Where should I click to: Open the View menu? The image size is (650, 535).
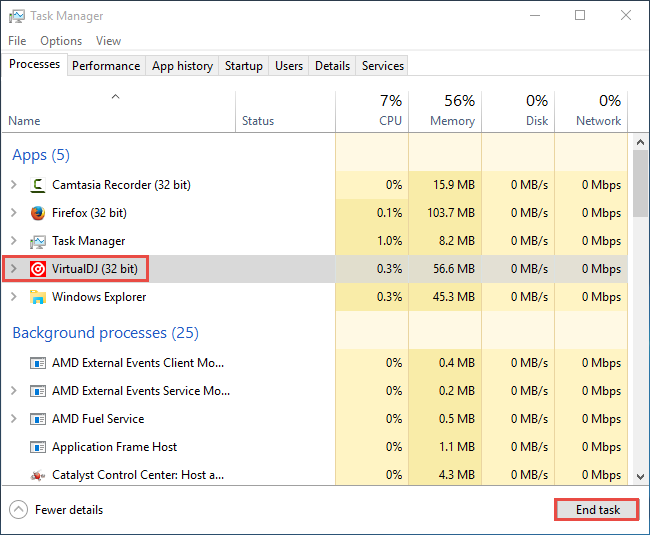(x=108, y=41)
